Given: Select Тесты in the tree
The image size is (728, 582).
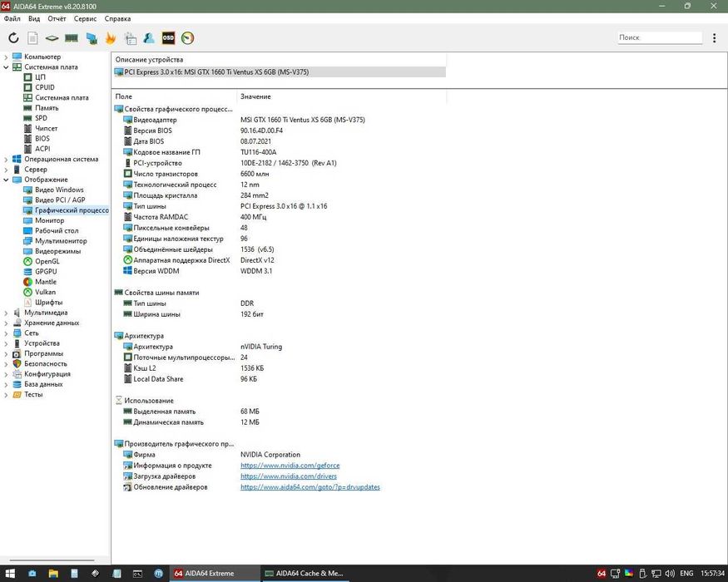Looking at the screenshot, I should click(x=33, y=394).
